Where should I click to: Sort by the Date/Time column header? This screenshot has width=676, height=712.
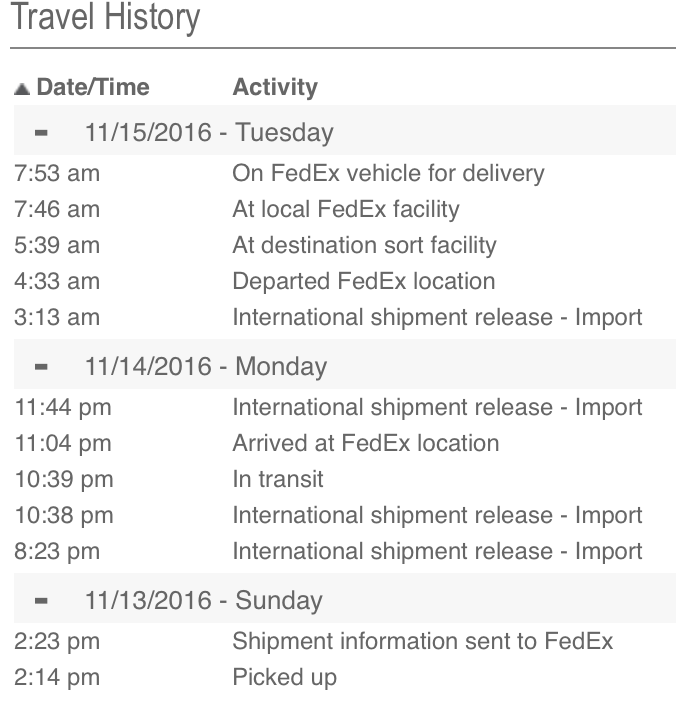pyautogui.click(x=93, y=87)
